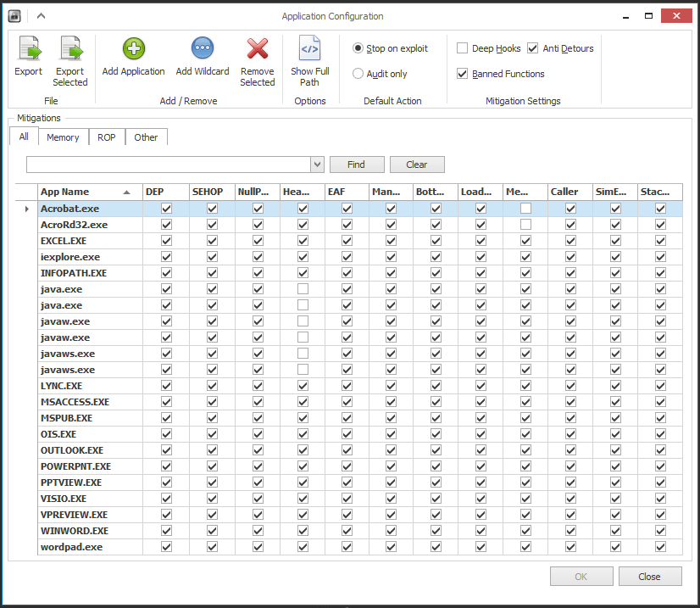The height and width of the screenshot is (608, 700).
Task: Uncheck Man... for VISIO.EXE
Action: (x=391, y=498)
